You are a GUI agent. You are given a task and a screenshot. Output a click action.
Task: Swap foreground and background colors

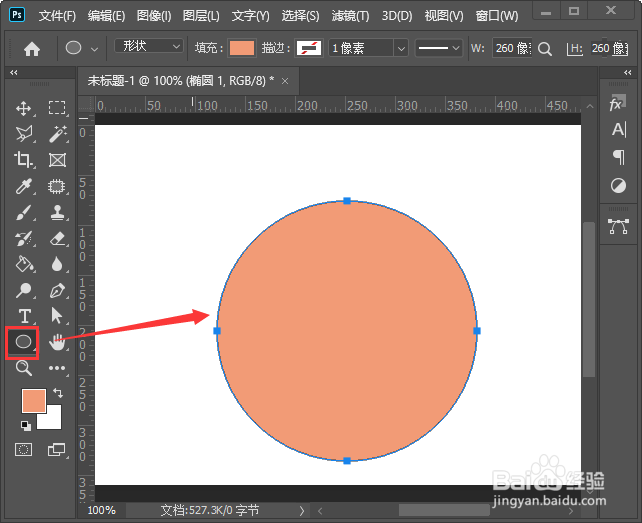tap(58, 393)
